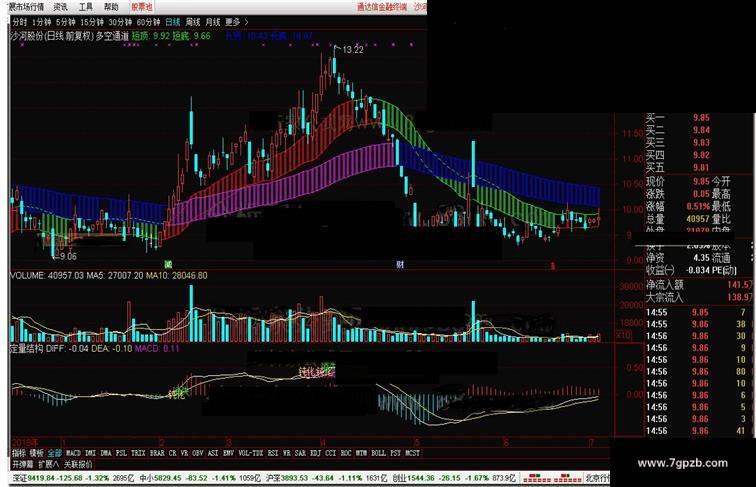Select the TRIX indicator
Screen dimensions: 756x487
pos(138,453)
